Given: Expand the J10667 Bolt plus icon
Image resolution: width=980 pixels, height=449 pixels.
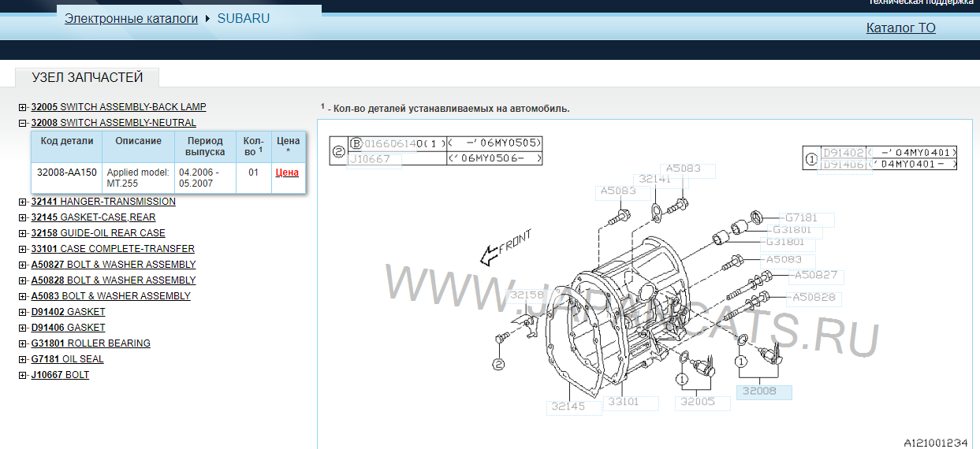Looking at the screenshot, I should (x=23, y=375).
